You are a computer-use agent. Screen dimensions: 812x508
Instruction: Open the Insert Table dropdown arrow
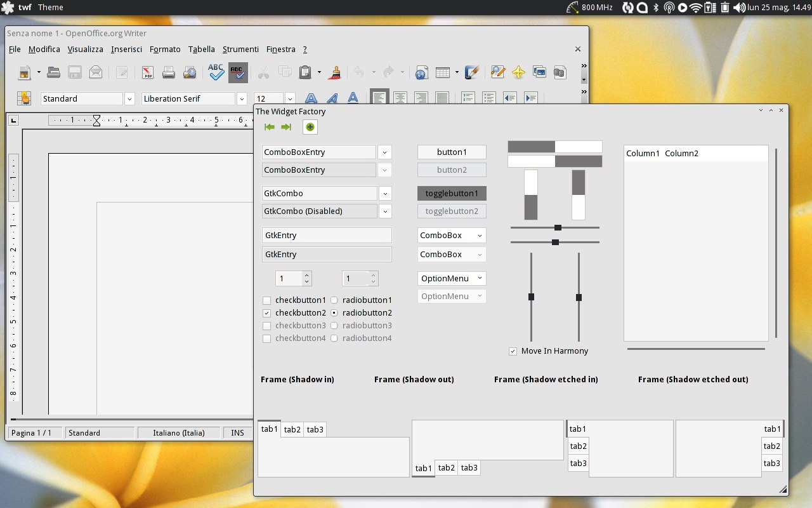[x=457, y=72]
